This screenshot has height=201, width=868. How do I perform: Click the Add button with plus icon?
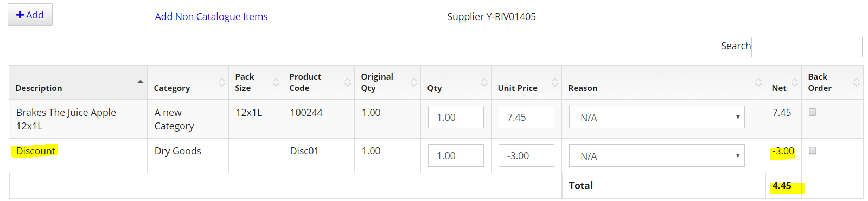30,15
